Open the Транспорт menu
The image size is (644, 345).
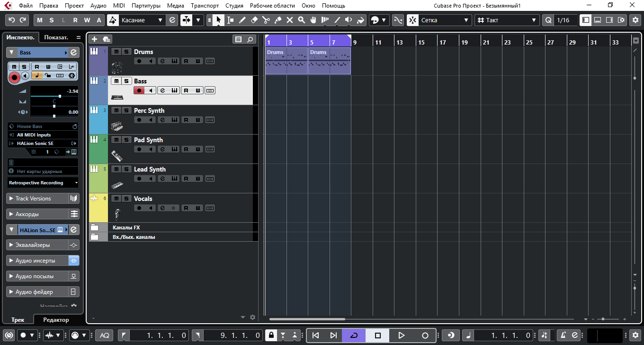tap(205, 6)
